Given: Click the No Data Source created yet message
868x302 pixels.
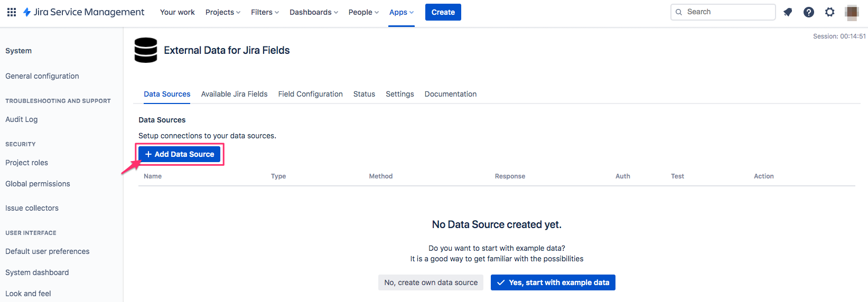Looking at the screenshot, I should pos(497,224).
